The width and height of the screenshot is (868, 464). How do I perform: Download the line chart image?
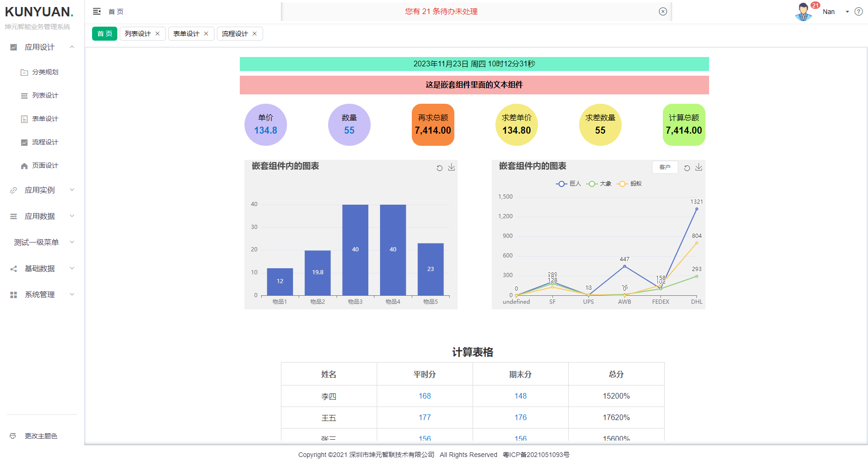(x=699, y=167)
